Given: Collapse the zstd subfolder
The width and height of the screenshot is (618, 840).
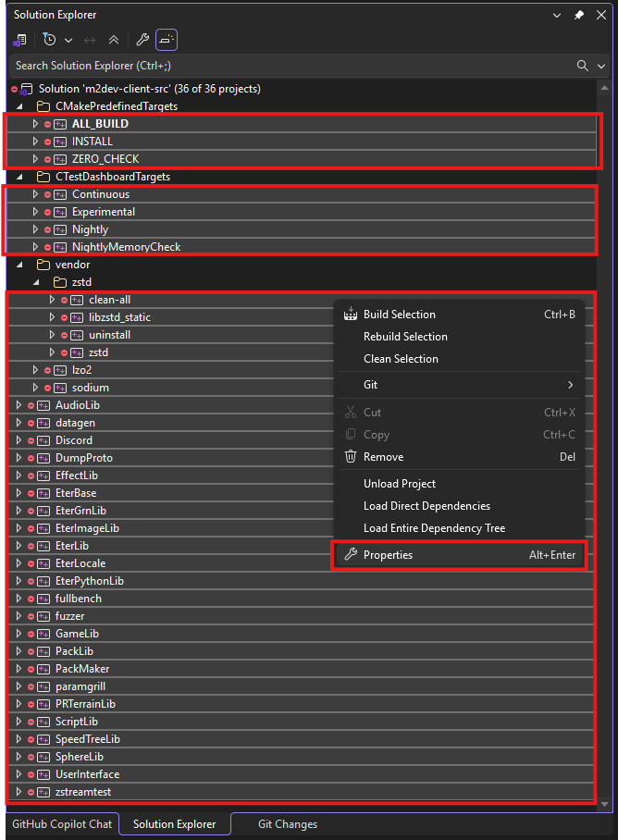Looking at the screenshot, I should click(36, 282).
